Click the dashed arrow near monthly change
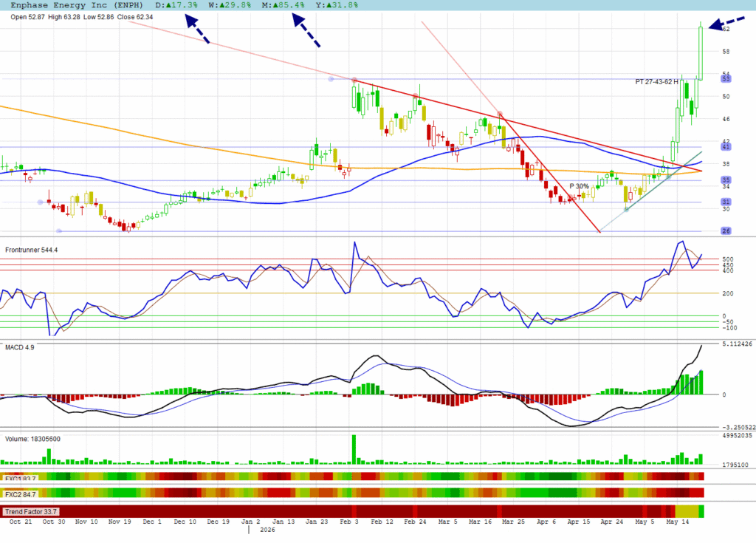The width and height of the screenshot is (756, 543). click(306, 30)
